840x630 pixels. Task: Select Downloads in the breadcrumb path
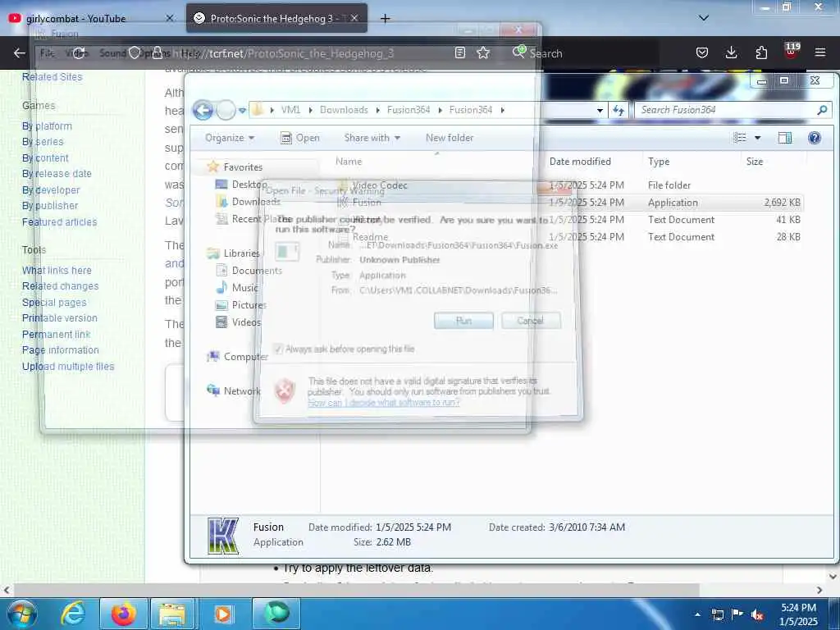pyautogui.click(x=344, y=110)
